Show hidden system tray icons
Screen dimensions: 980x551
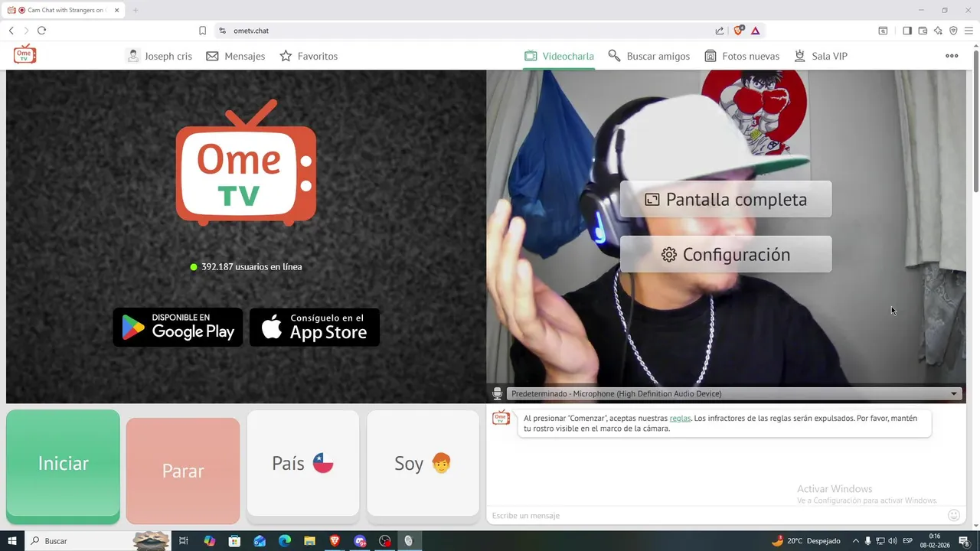855,541
